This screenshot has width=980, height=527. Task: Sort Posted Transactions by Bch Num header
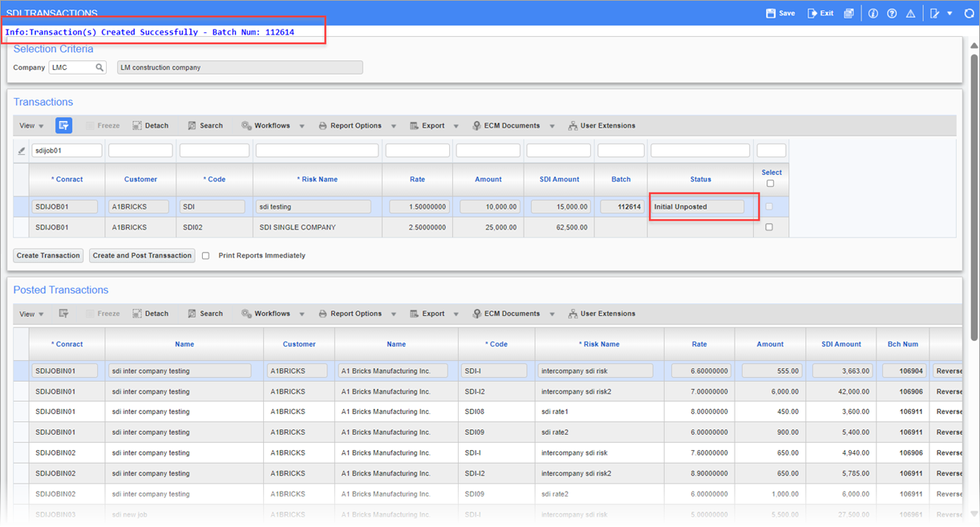click(x=903, y=344)
